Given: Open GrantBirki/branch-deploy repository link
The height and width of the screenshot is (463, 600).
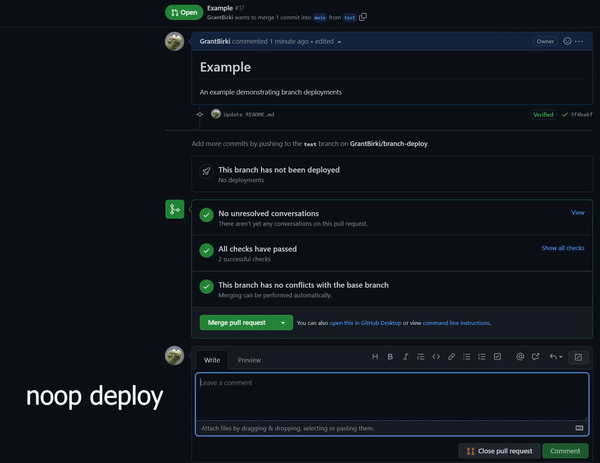Looking at the screenshot, I should [x=388, y=144].
